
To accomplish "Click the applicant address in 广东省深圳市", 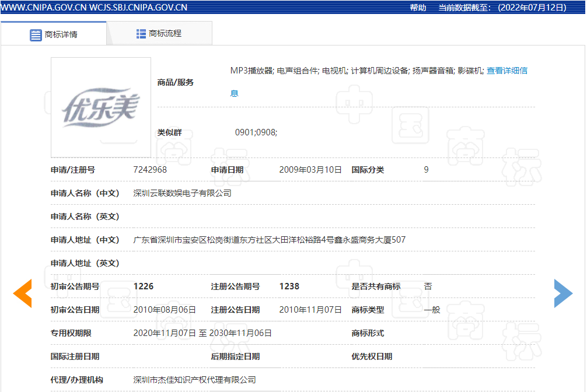I will pos(269,240).
